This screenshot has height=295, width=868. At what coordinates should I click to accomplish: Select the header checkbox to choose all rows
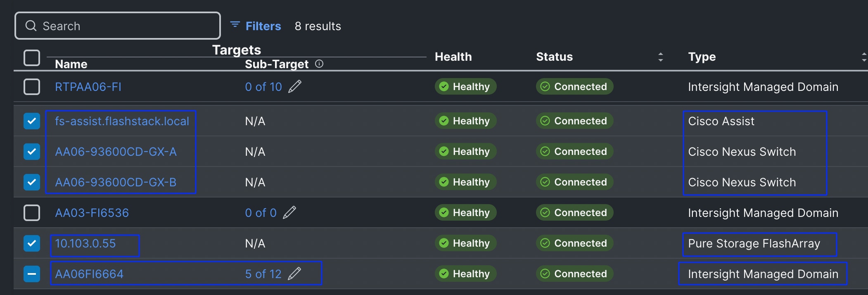click(x=32, y=58)
